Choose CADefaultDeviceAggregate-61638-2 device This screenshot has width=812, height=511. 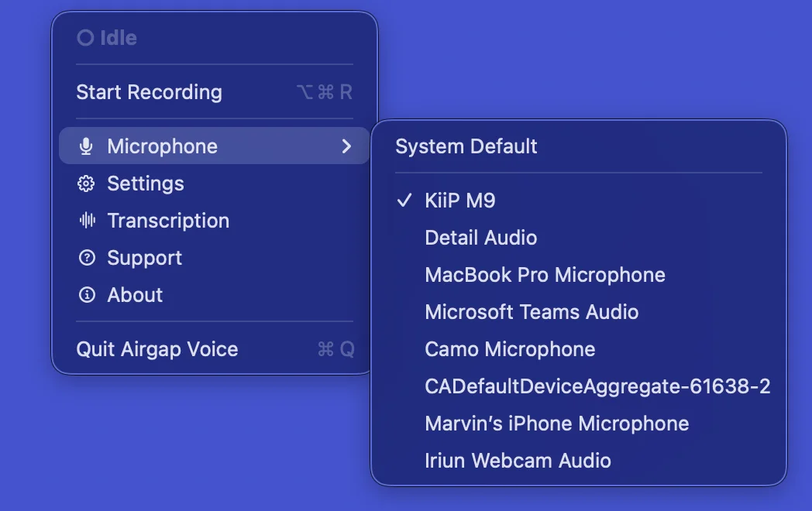(597, 386)
